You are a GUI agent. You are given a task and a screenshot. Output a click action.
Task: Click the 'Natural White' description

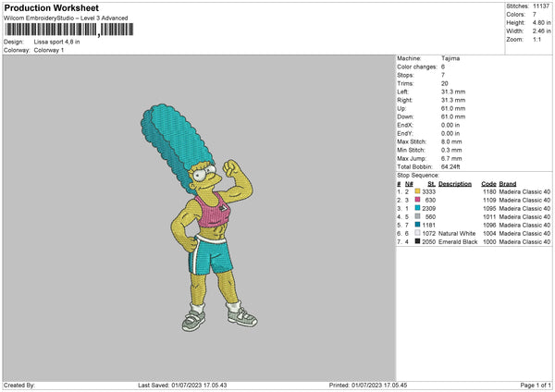[457, 234]
